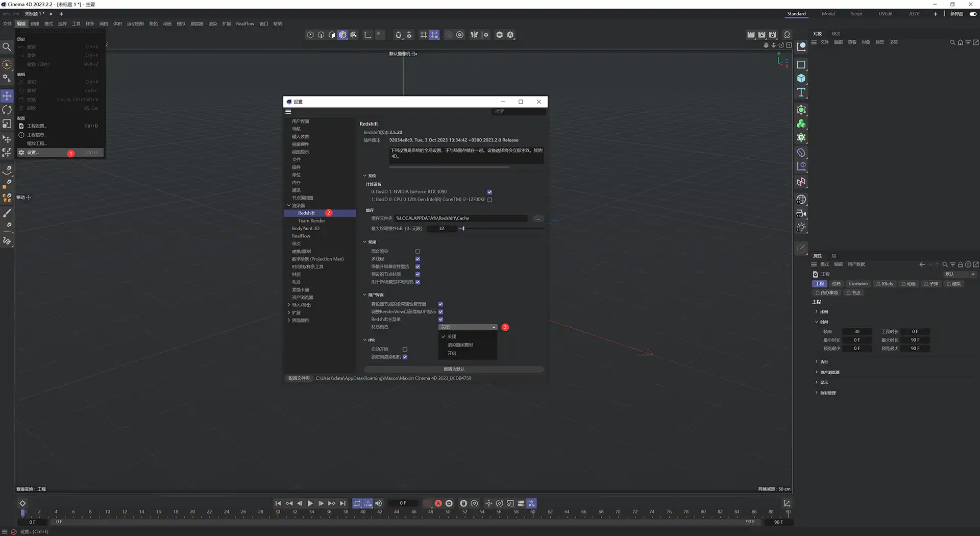Toggle the 多线程 checkbox
The width and height of the screenshot is (980, 536).
[418, 259]
